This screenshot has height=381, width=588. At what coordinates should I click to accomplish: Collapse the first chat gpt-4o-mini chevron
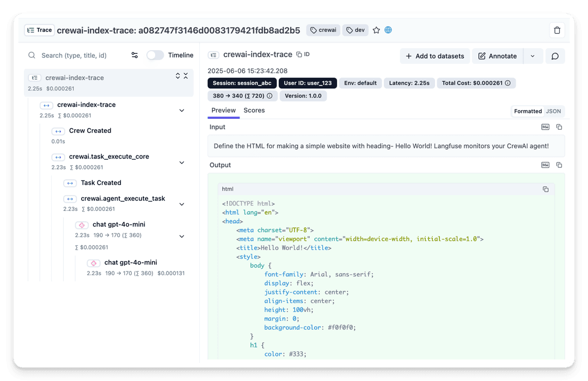coord(181,237)
